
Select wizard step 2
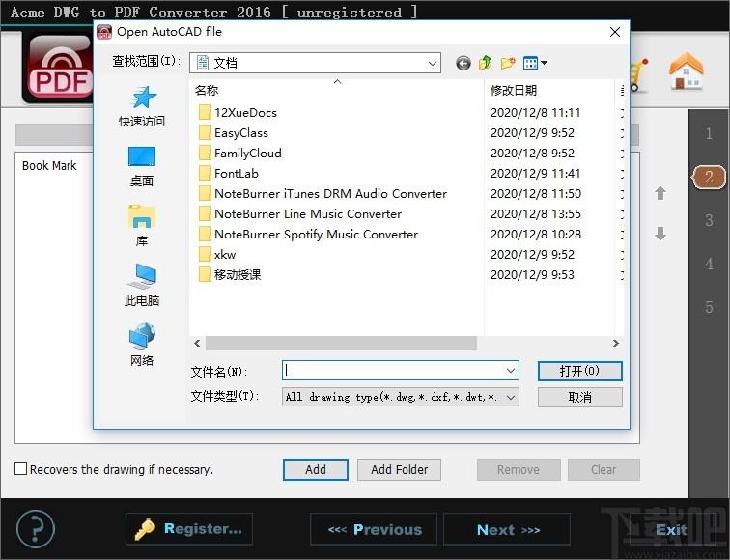pos(709,177)
